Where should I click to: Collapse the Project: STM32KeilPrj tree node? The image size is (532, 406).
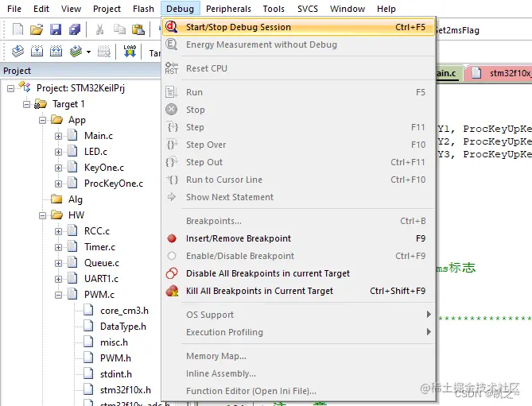point(11,88)
